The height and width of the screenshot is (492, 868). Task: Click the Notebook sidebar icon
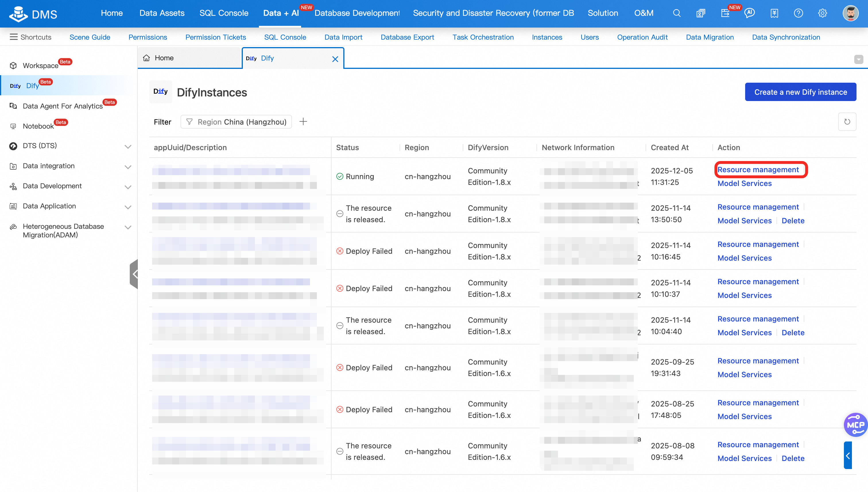(x=13, y=126)
